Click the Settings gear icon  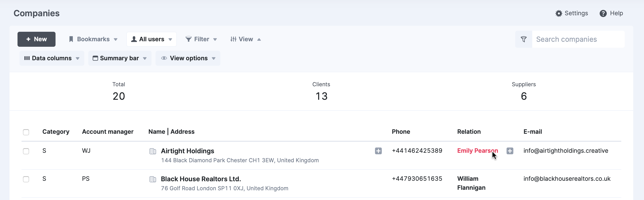coord(559,13)
